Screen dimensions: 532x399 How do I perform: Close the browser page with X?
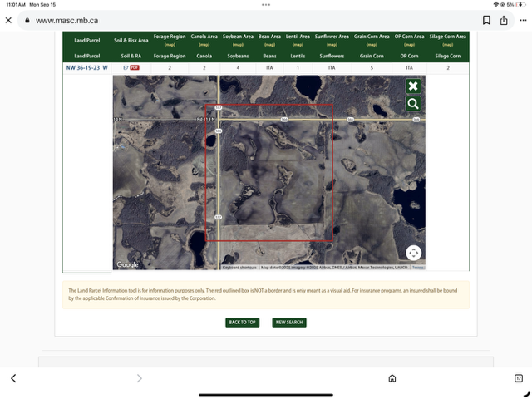click(x=9, y=20)
